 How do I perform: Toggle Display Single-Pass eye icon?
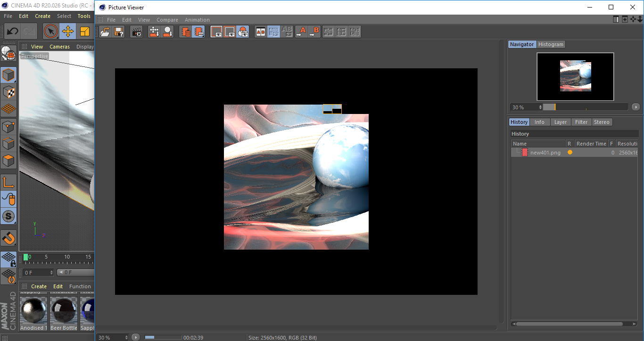[x=230, y=32]
